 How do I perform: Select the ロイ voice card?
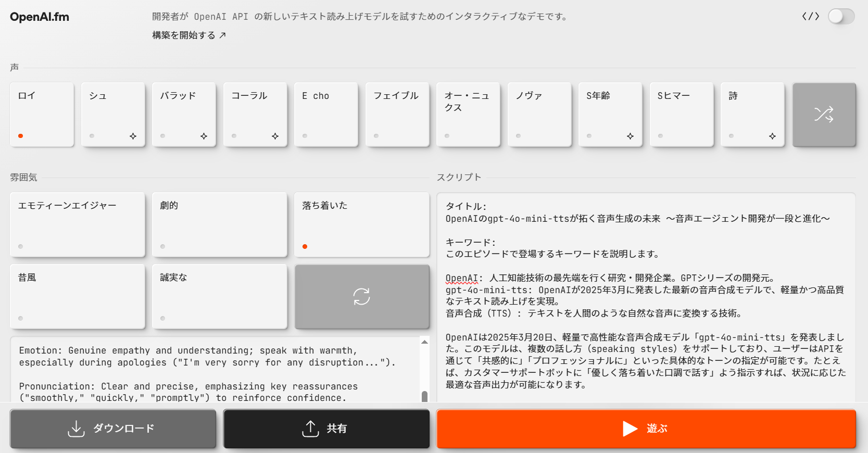[42, 115]
